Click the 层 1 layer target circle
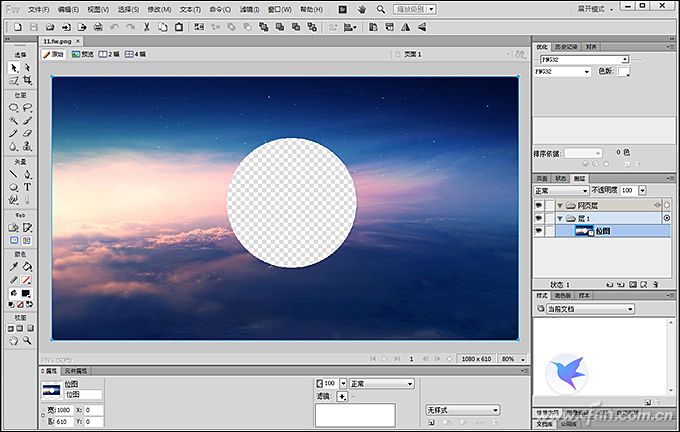 tap(667, 218)
